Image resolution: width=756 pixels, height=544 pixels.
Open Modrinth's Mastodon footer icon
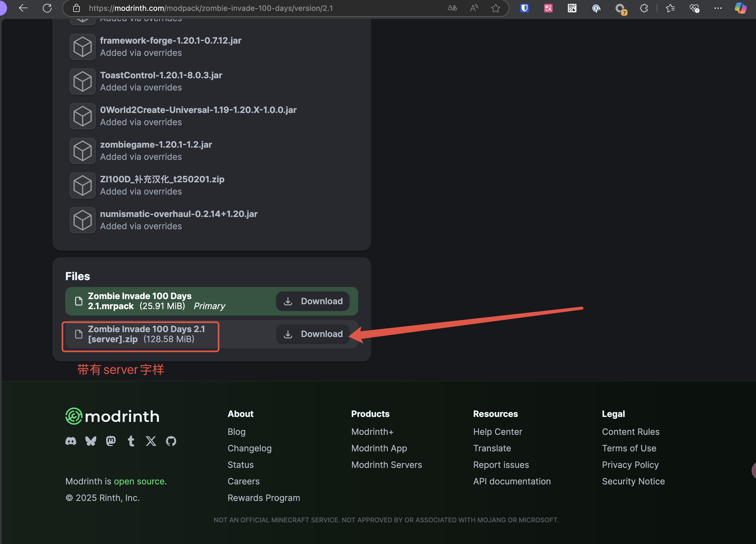[x=111, y=441]
